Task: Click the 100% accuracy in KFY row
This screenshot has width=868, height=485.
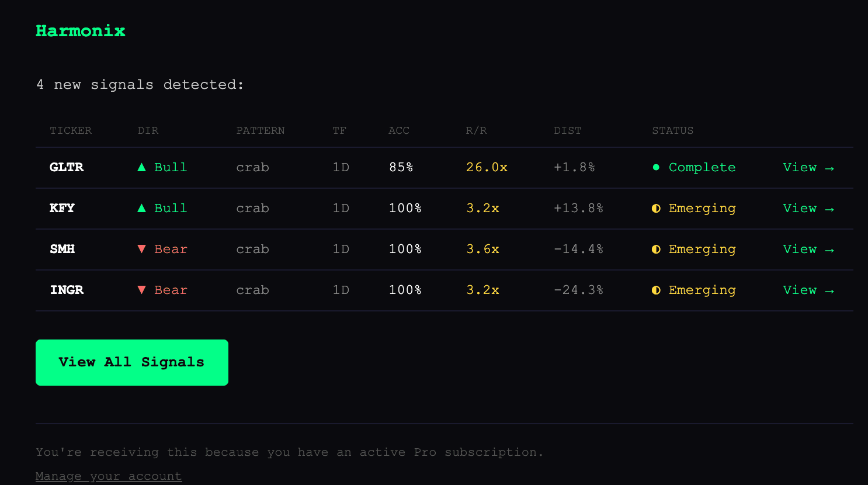Action: point(405,208)
